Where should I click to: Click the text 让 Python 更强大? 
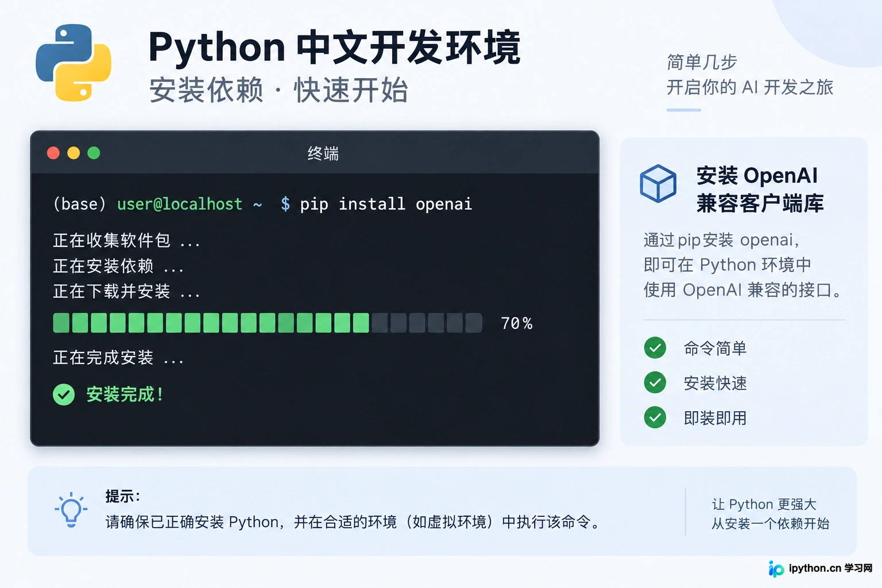pyautogui.click(x=764, y=504)
